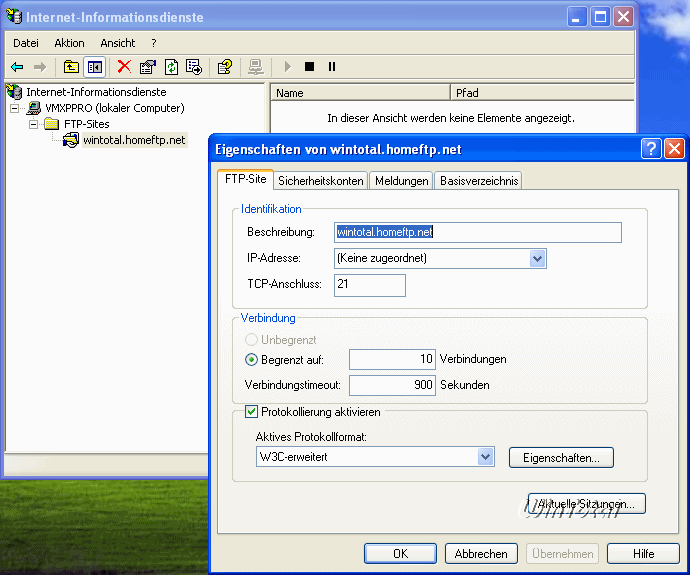Click the wintotal.homeftp.net site icon

(x=70, y=140)
